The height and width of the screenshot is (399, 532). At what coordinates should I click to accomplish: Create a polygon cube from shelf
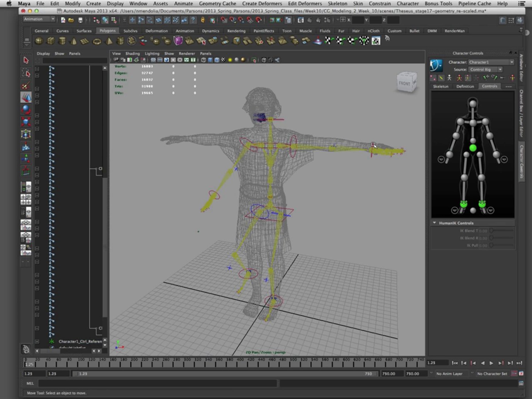51,41
